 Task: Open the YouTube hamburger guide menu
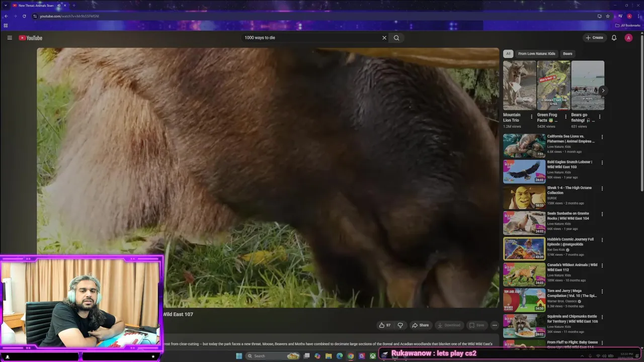10,38
